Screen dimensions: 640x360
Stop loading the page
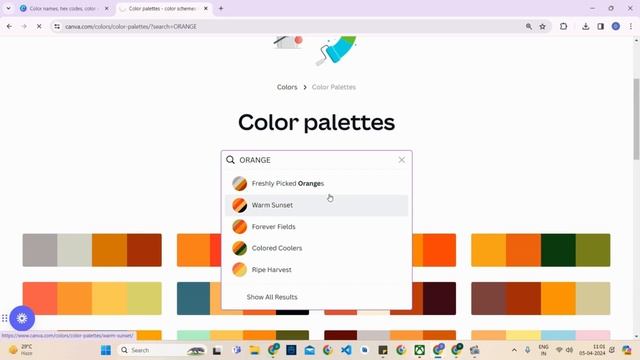(x=39, y=26)
